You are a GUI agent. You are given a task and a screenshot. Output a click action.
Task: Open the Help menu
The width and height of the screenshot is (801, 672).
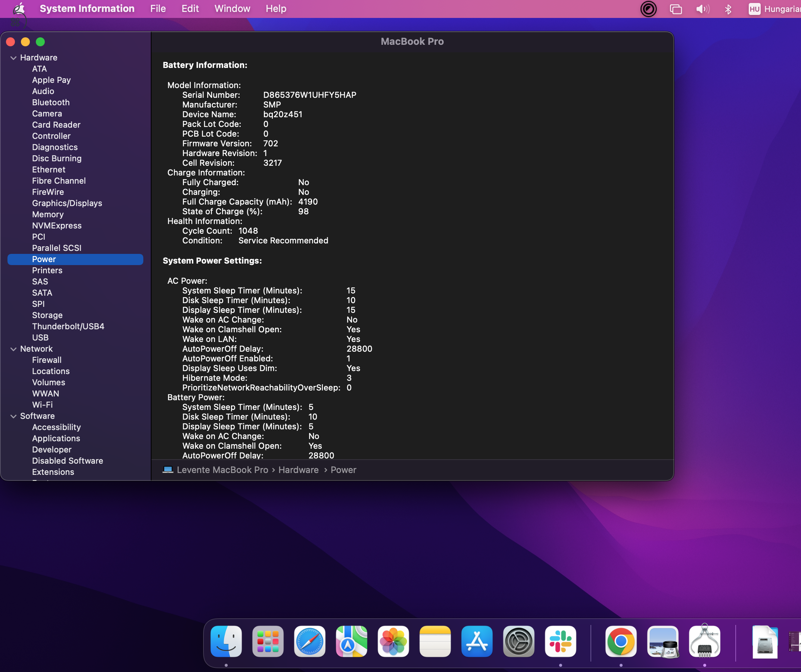coord(276,9)
